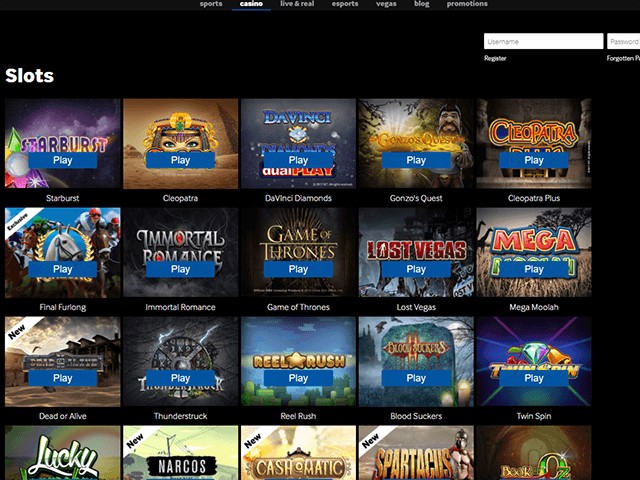Open the Lucky slot thumbnail

point(62,453)
